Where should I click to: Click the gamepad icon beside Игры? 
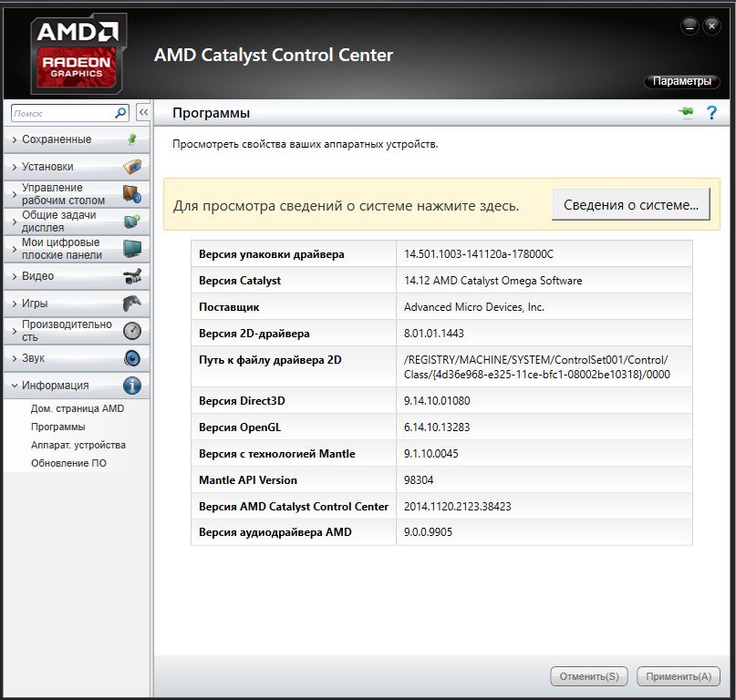(x=132, y=304)
